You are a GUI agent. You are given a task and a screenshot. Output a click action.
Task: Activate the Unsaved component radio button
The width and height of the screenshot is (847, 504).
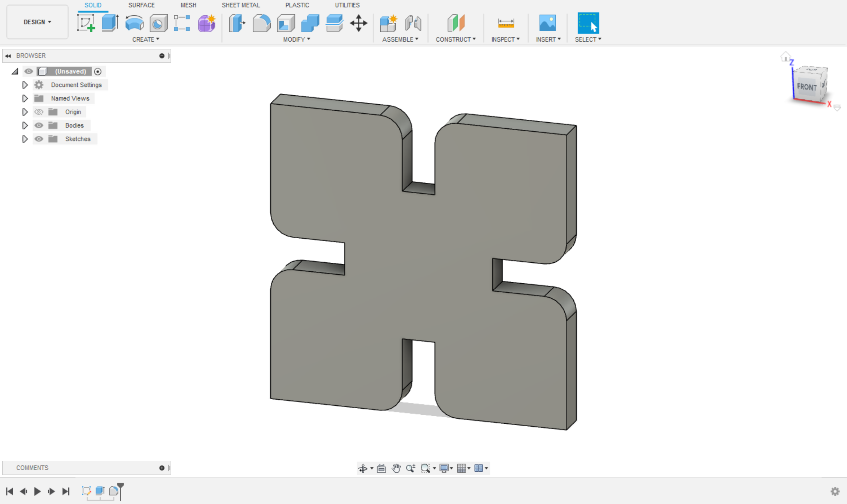(98, 71)
